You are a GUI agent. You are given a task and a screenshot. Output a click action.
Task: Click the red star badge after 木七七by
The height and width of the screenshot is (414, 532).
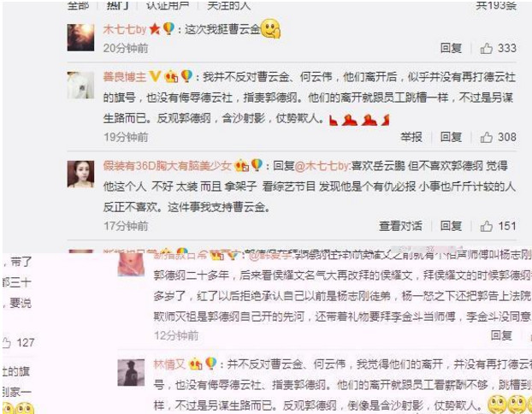(x=155, y=29)
